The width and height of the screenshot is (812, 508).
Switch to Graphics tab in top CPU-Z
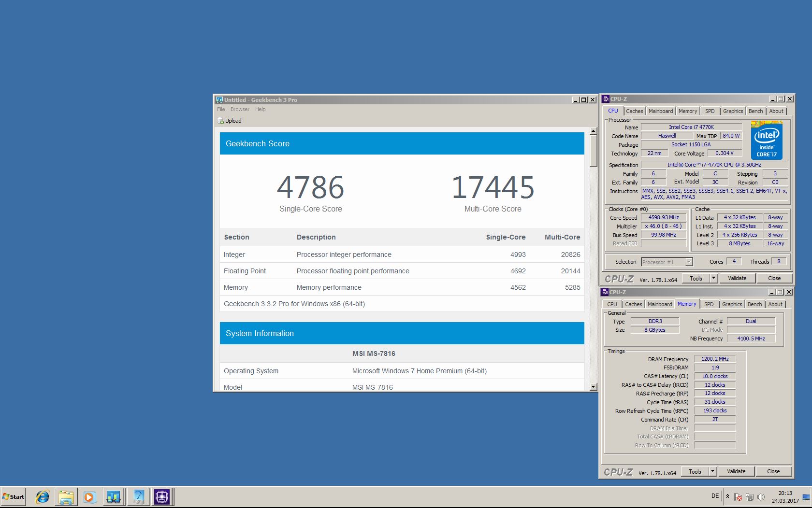733,111
